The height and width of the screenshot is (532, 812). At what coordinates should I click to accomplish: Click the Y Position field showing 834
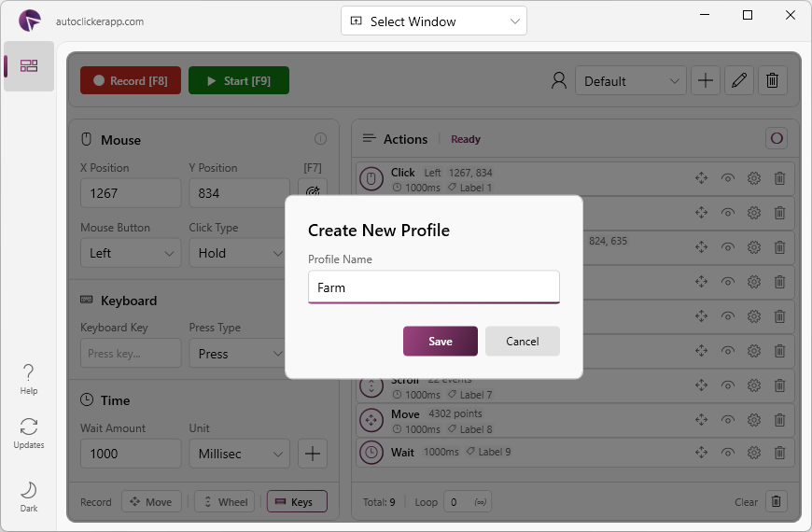coord(239,193)
